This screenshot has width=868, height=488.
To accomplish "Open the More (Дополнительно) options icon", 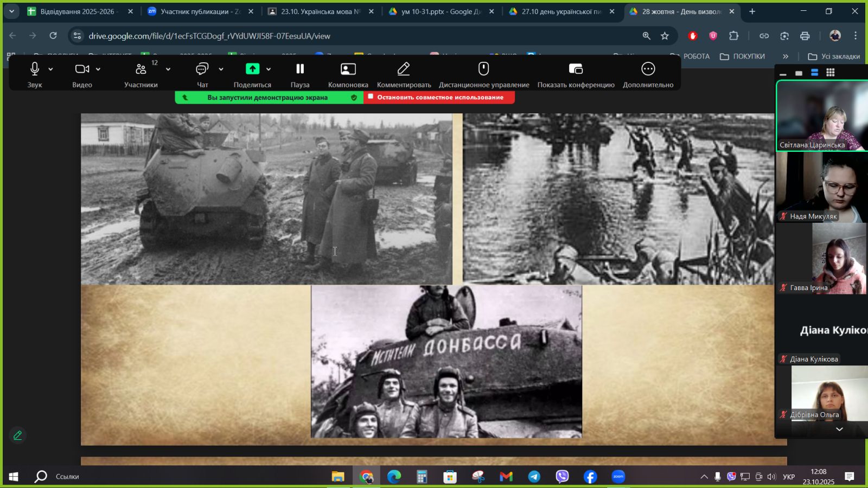I will coord(648,69).
